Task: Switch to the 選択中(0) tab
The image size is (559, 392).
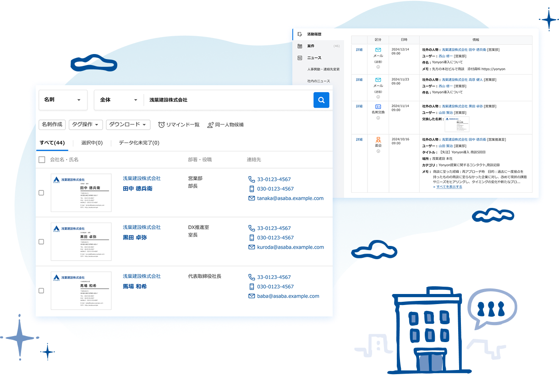Action: click(92, 143)
